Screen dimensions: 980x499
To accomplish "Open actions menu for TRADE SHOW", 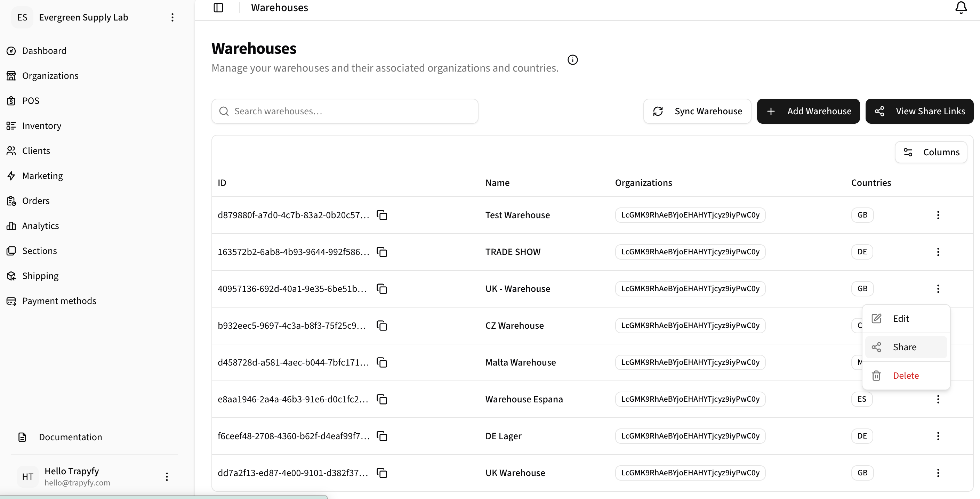I will pyautogui.click(x=938, y=252).
